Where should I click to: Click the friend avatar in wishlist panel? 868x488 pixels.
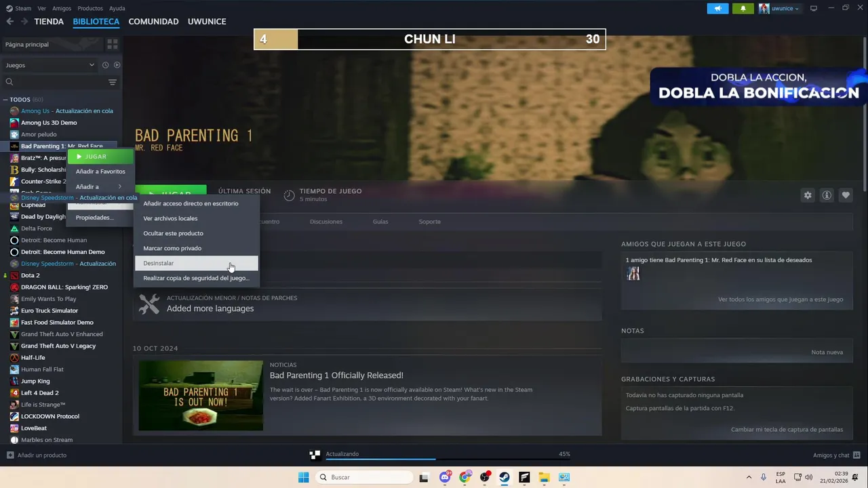pyautogui.click(x=633, y=273)
